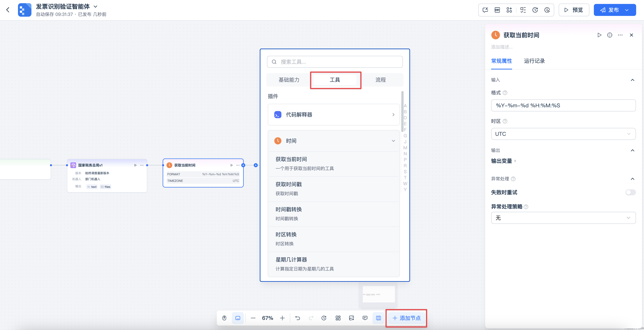Switch to the 基础能力 tab
Viewport: 644px width, 330px height.
(x=289, y=80)
